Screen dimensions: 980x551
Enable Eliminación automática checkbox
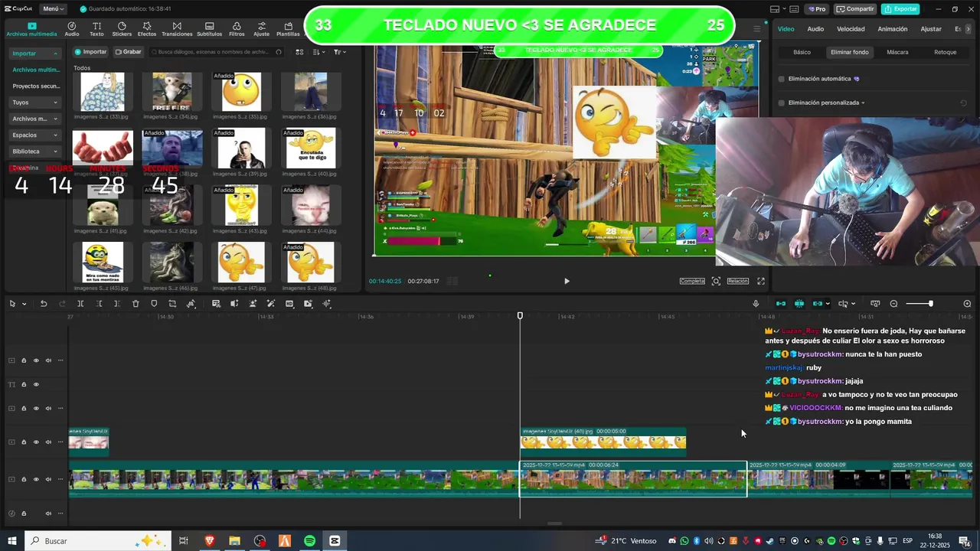point(782,79)
